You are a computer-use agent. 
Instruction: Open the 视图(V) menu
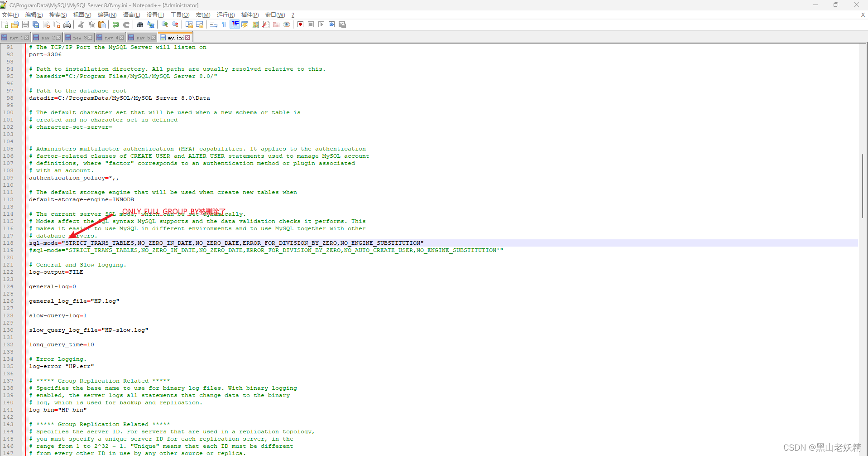pos(82,15)
